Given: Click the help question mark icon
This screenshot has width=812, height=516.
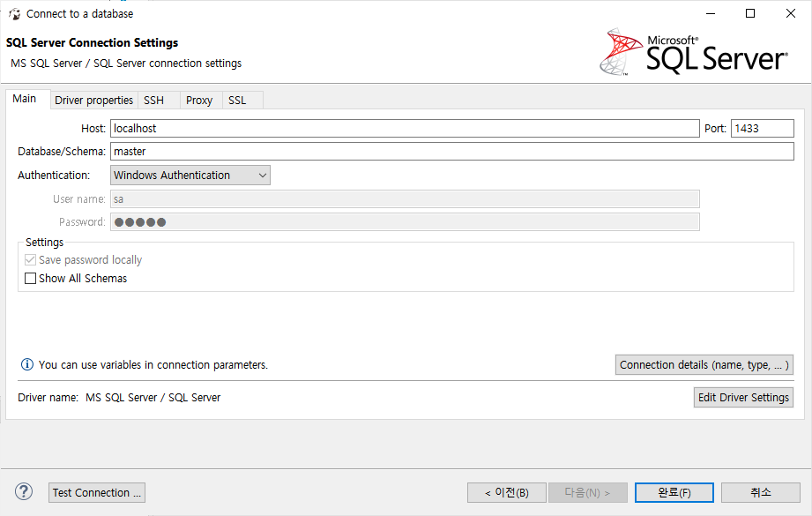Looking at the screenshot, I should [24, 491].
